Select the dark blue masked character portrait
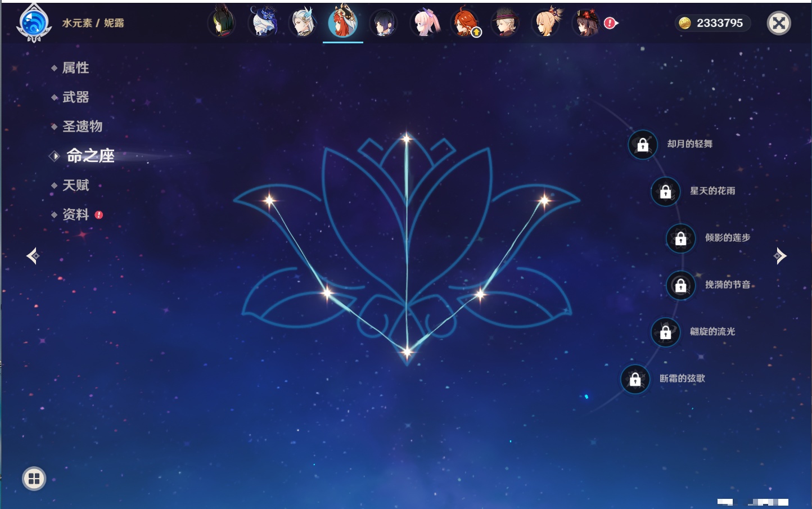 click(x=262, y=22)
